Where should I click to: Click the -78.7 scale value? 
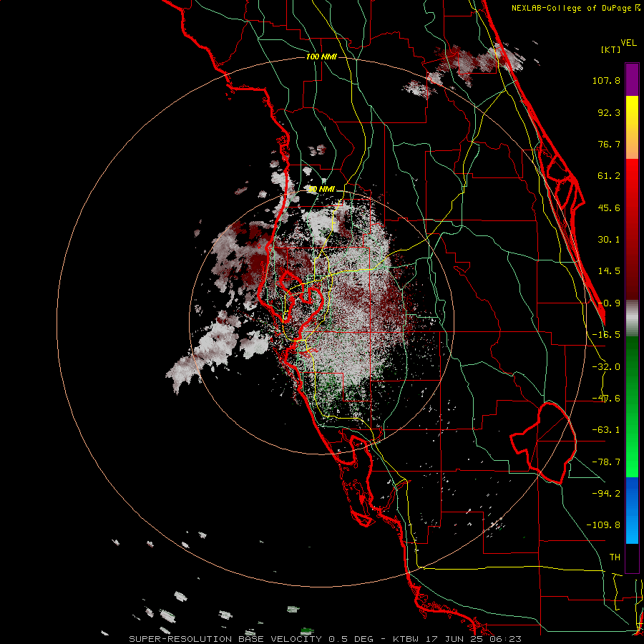click(606, 462)
